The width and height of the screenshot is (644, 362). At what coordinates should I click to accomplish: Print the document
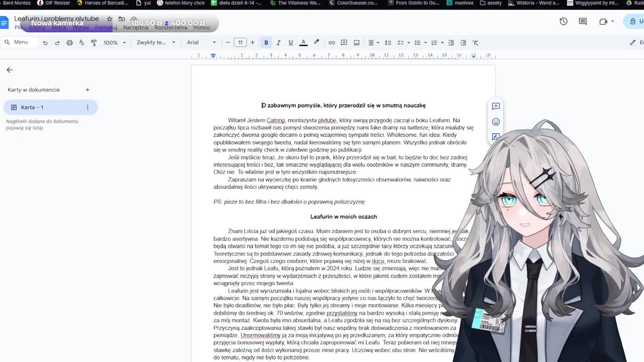click(x=69, y=43)
